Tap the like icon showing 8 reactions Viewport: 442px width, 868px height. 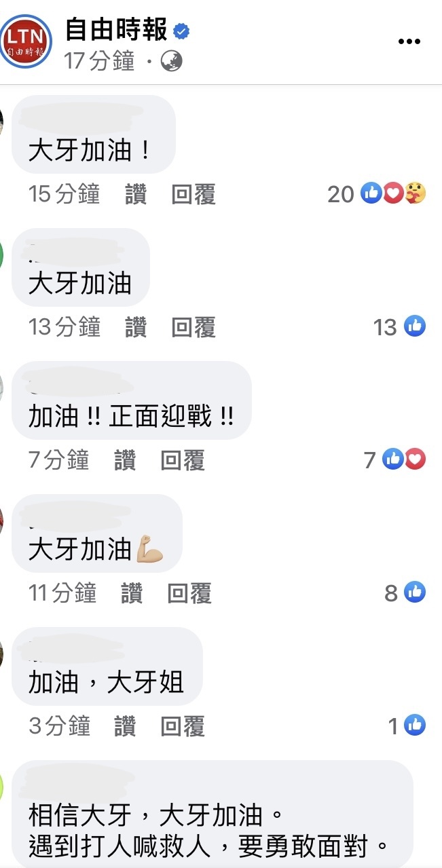tap(415, 592)
